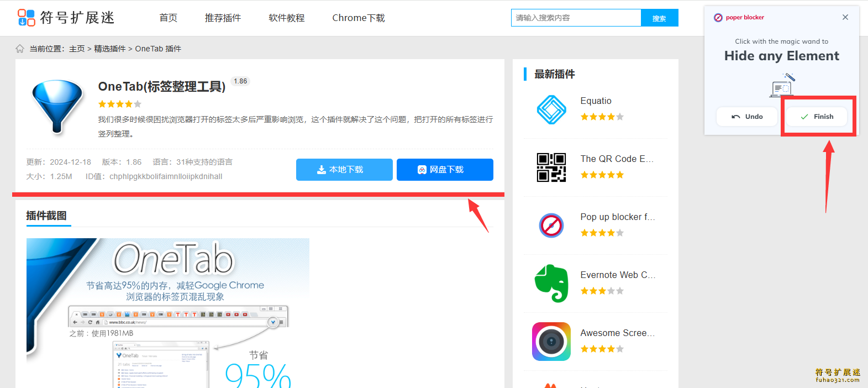Close the poper blocker popup
This screenshot has height=388, width=868.
[845, 17]
